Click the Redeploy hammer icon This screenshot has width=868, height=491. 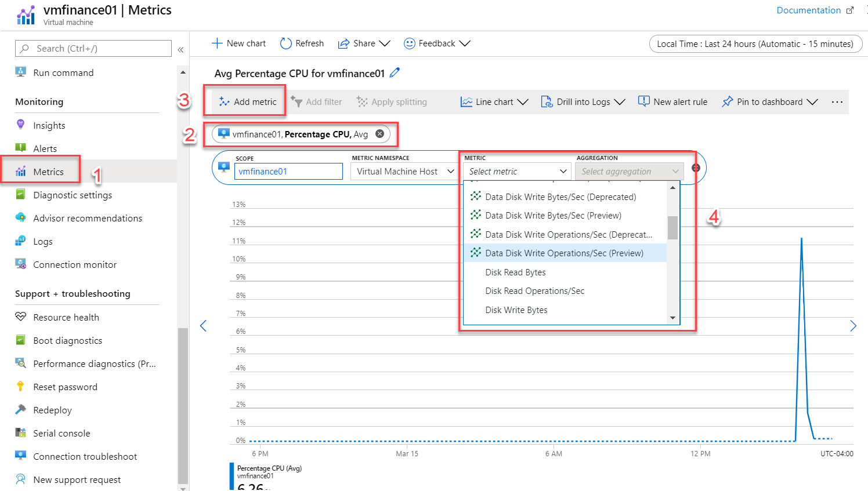click(21, 409)
